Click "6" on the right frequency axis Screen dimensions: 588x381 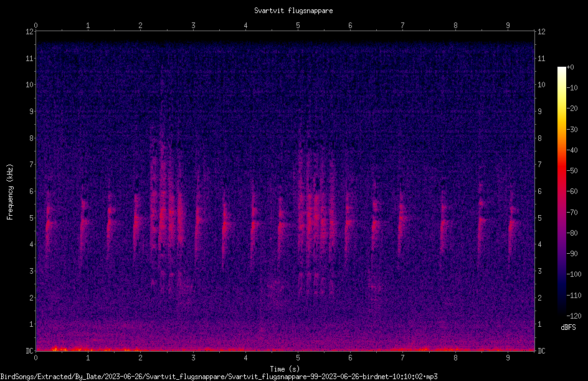(539, 191)
